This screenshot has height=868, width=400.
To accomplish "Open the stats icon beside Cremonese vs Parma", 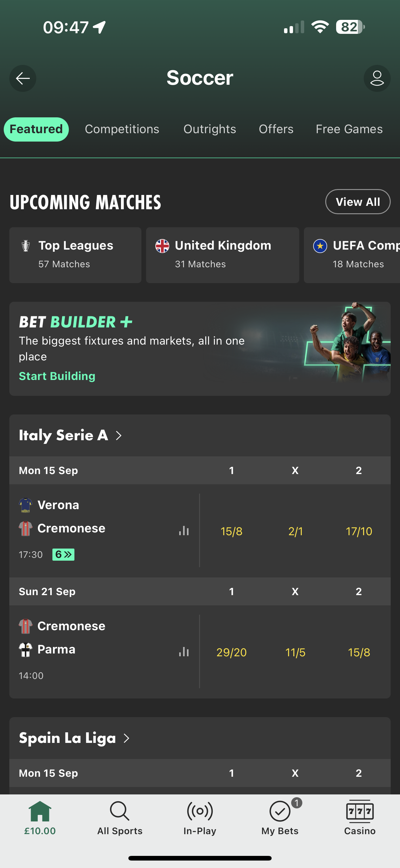I will pos(184,651).
